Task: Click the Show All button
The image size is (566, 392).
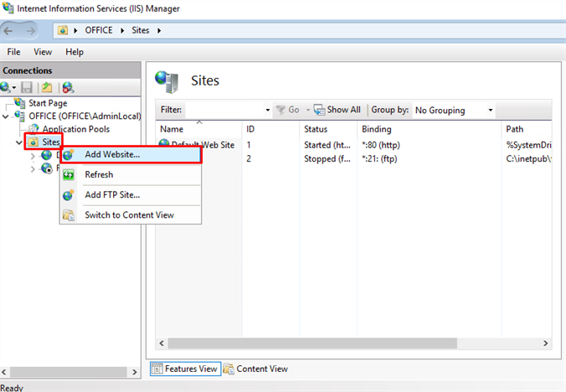Action: [337, 110]
